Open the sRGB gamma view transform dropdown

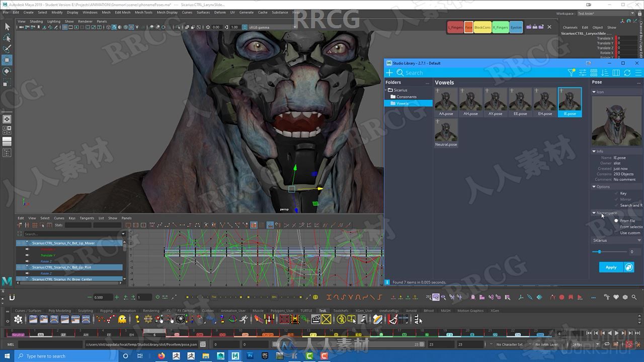(x=271, y=27)
